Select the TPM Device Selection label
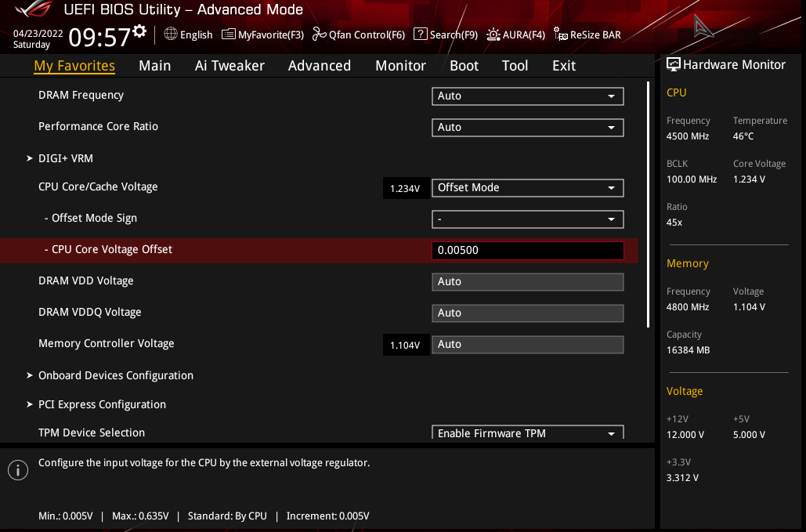The width and height of the screenshot is (806, 532). pos(92,432)
